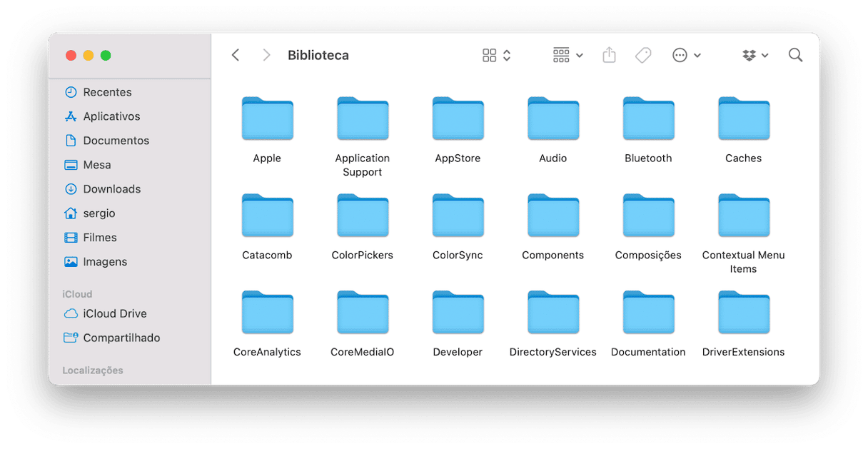Viewport: 868px width, 449px height.
Task: Select the Developer folder
Action: tap(458, 313)
